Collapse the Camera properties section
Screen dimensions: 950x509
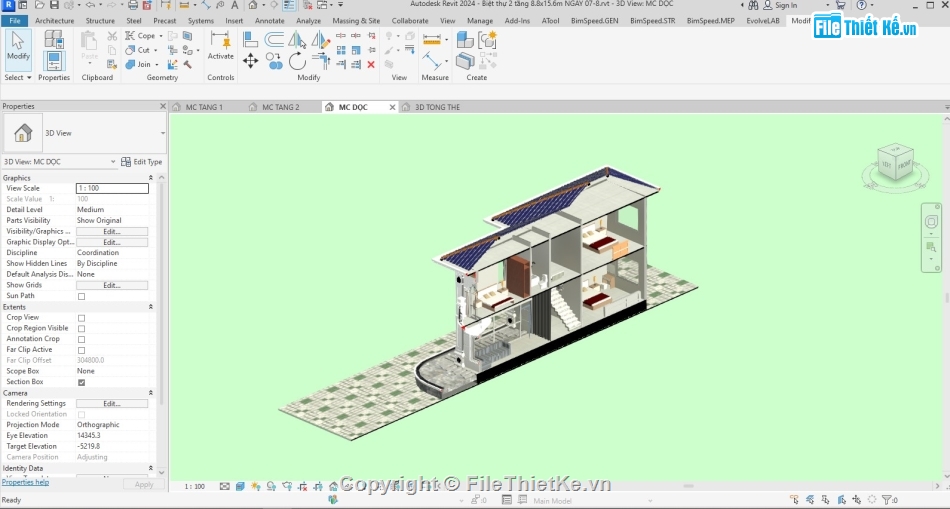[150, 393]
